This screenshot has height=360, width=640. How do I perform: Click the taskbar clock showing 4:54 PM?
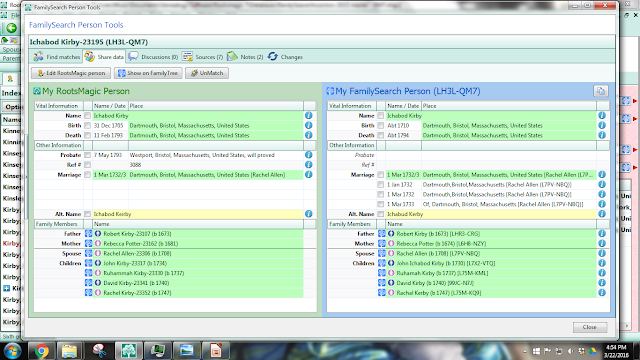tap(616, 351)
